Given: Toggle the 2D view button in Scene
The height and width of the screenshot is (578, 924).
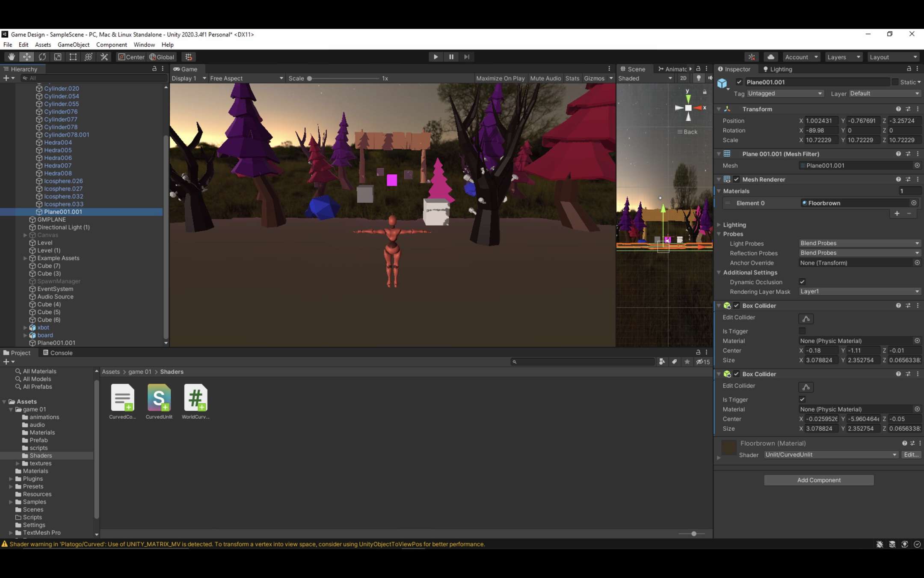Looking at the screenshot, I should coord(683,78).
